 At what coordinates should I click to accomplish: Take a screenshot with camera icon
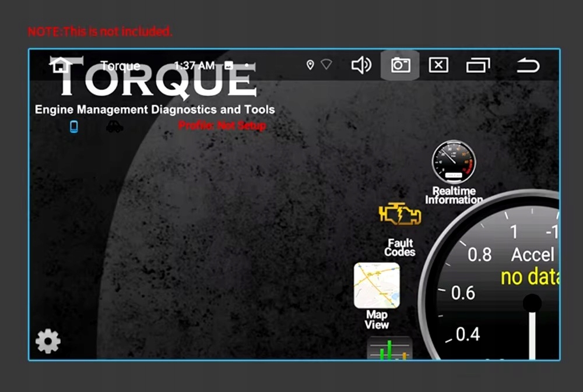(401, 65)
